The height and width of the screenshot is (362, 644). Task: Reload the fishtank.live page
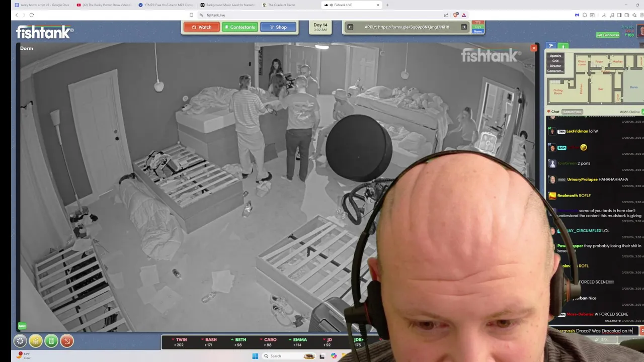coord(31,15)
